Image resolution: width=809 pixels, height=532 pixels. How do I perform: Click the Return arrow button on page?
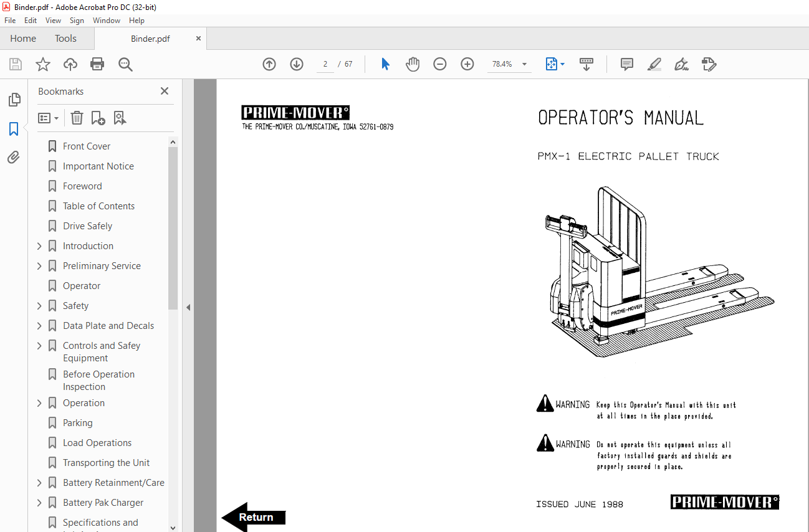[x=254, y=517]
